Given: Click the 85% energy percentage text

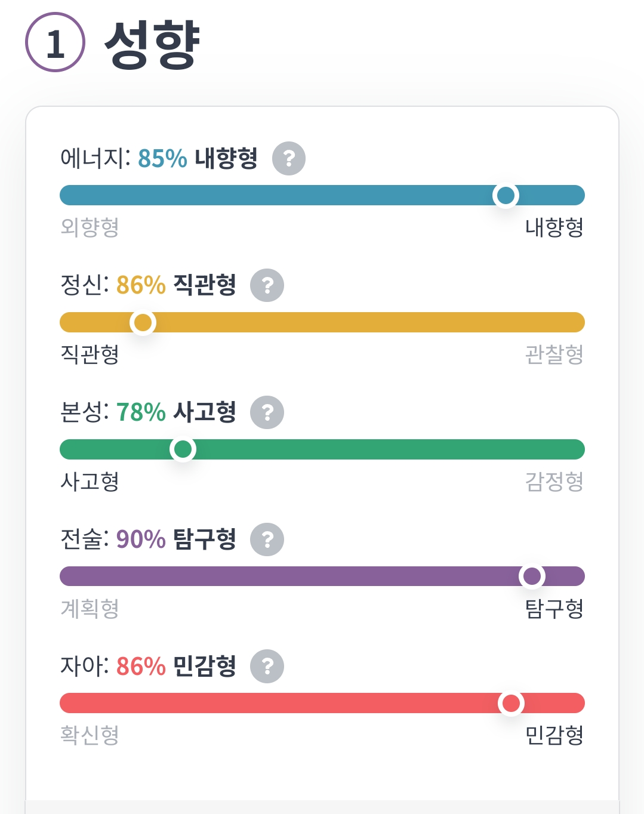Looking at the screenshot, I should (162, 159).
